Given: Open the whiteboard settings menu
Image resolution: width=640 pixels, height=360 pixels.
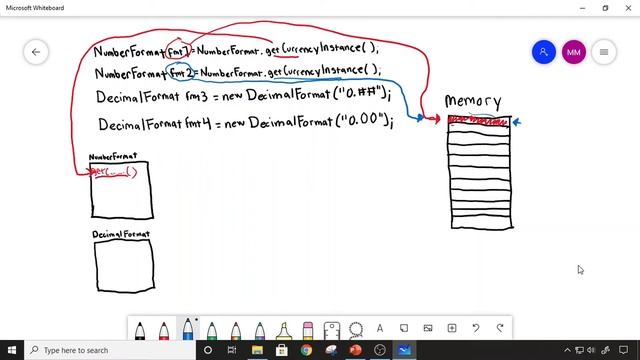Looking at the screenshot, I should [604, 52].
